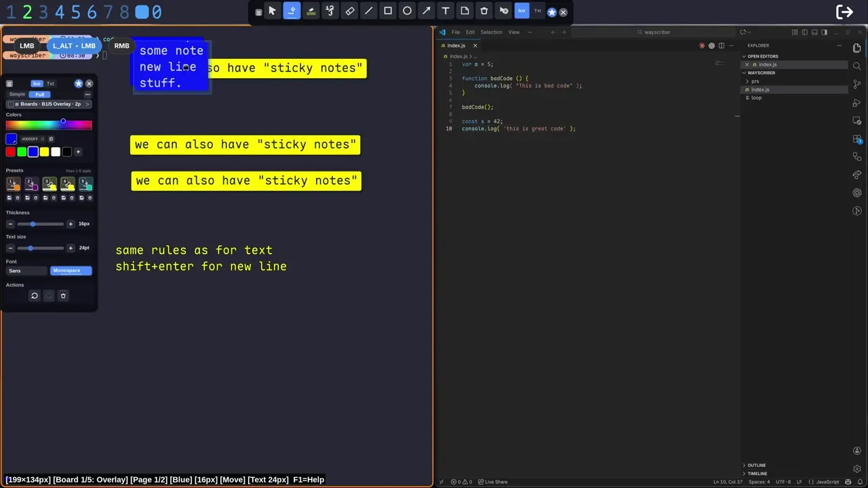Apply preset 1
The height and width of the screenshot is (488, 868).
coord(13,184)
